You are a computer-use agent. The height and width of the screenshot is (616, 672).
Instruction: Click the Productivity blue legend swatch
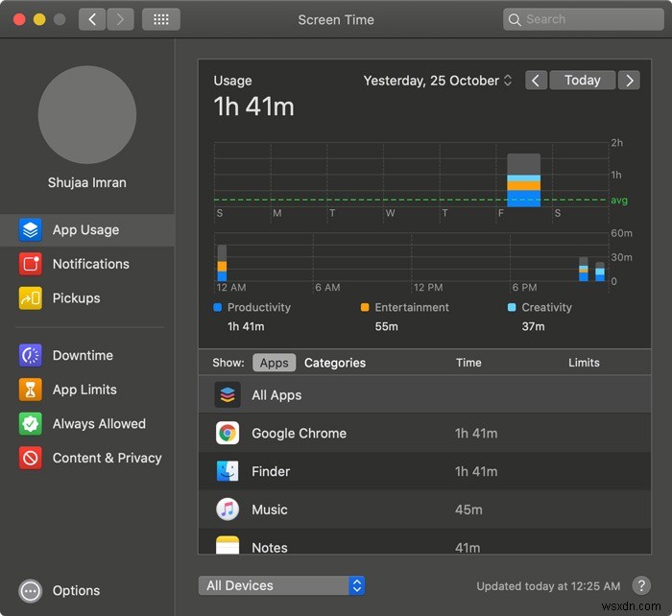[x=218, y=307]
